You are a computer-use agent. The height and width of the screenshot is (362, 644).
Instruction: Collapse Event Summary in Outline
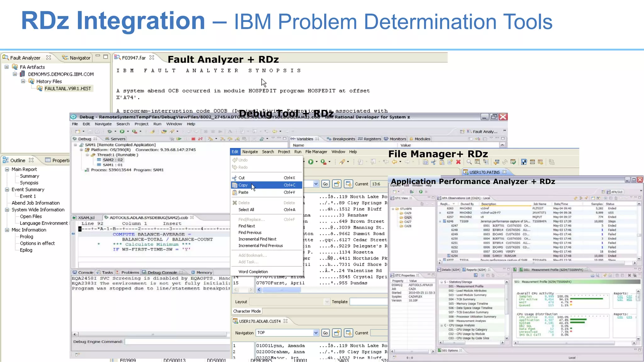pyautogui.click(x=7, y=189)
